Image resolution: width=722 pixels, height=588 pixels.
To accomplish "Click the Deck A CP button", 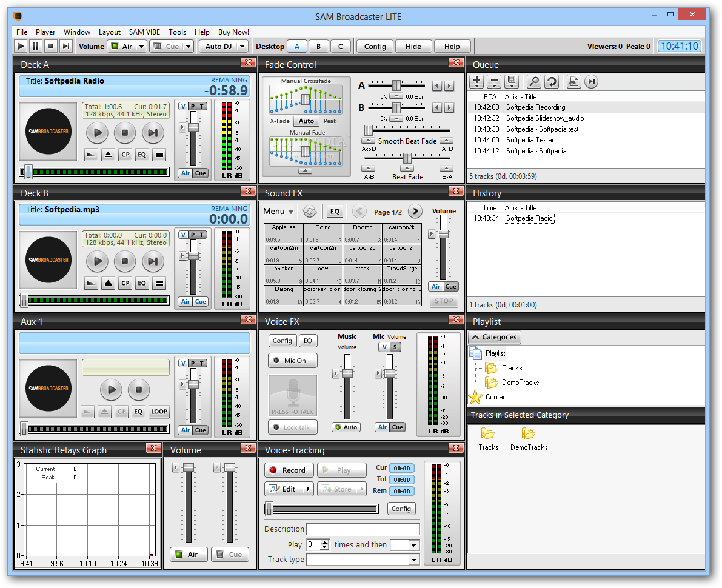I will [125, 155].
